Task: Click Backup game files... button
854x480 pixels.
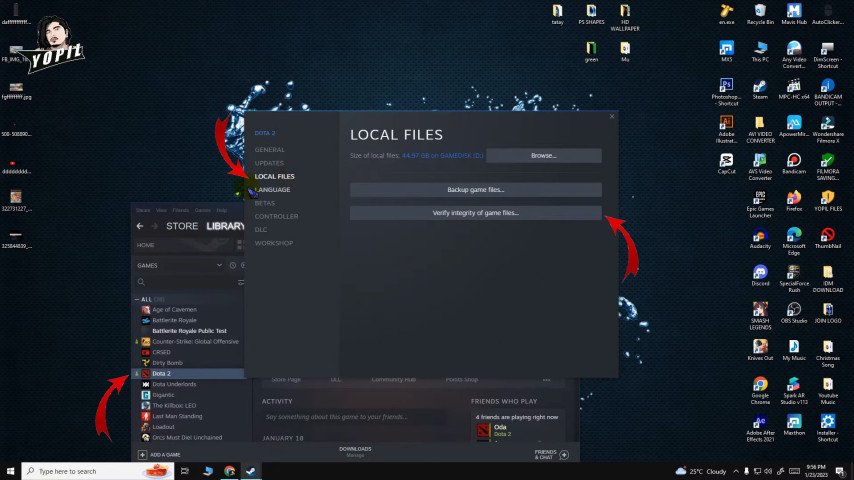Action: point(475,190)
